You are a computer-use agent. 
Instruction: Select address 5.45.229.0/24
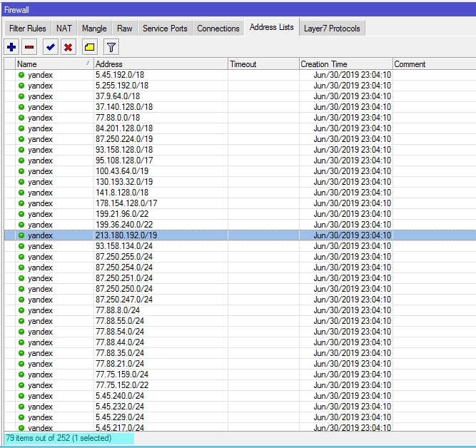pos(120,417)
